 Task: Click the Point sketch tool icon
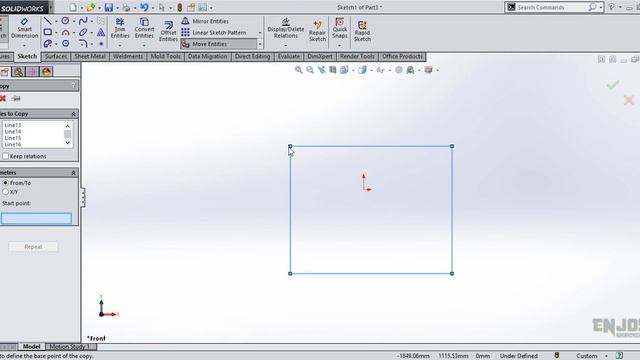pos(101,43)
